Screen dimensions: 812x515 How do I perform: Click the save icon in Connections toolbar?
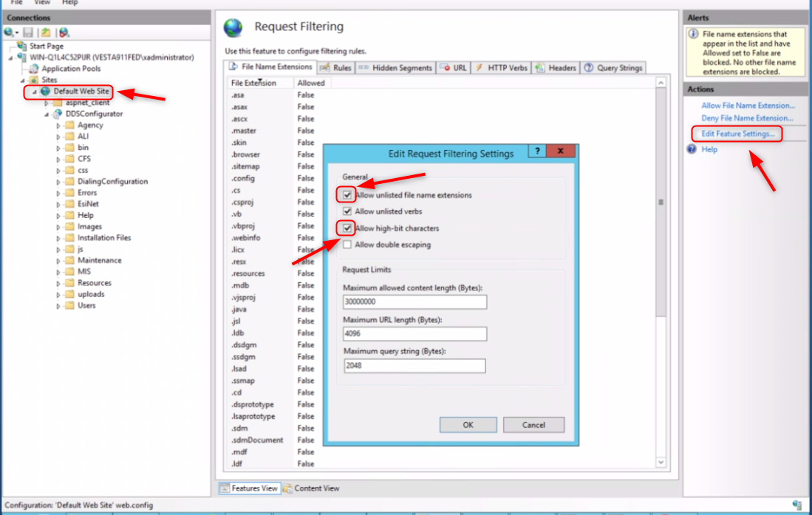coord(28,33)
